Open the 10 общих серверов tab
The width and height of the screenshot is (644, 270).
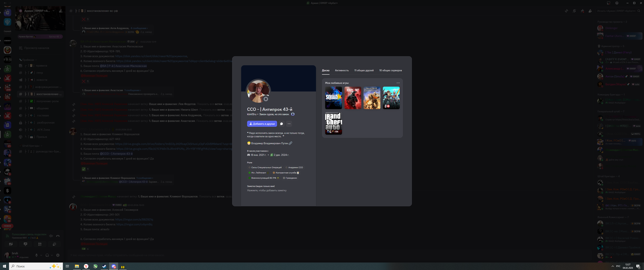(390, 70)
